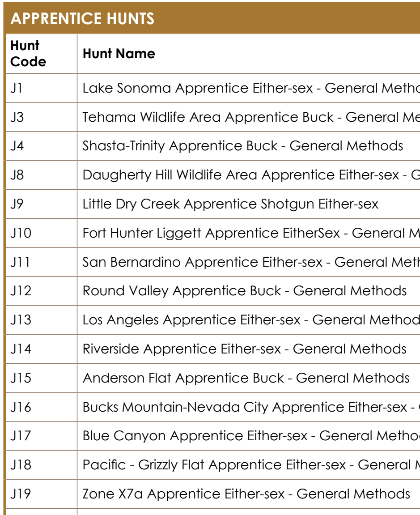
Task: Click Round Valley Apprentice Buck entry
Action: pos(245,291)
